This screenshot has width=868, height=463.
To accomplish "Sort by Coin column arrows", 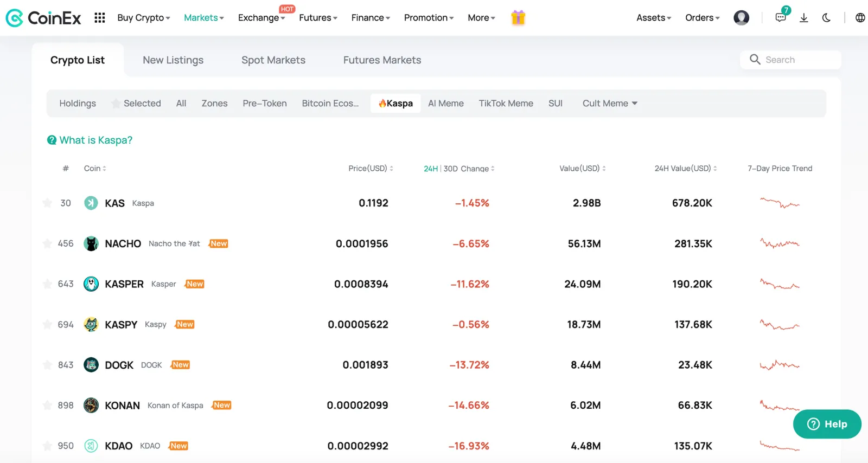I will pyautogui.click(x=104, y=169).
